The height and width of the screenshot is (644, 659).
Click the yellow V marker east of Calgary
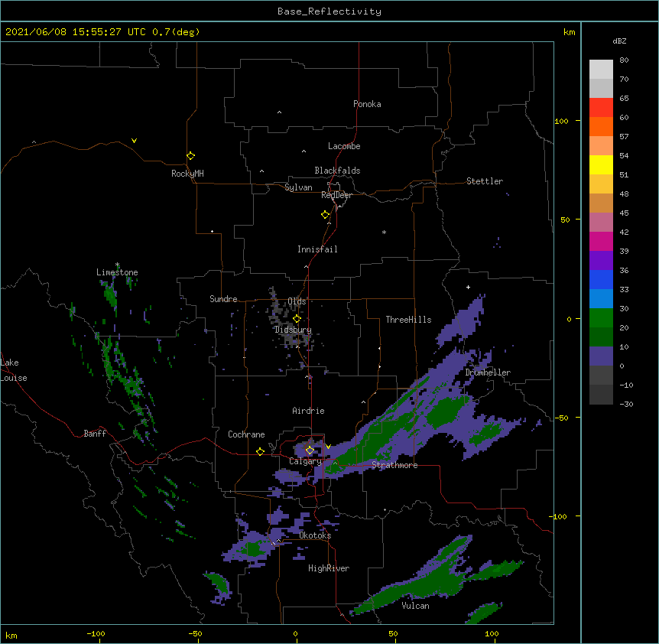[x=328, y=447]
